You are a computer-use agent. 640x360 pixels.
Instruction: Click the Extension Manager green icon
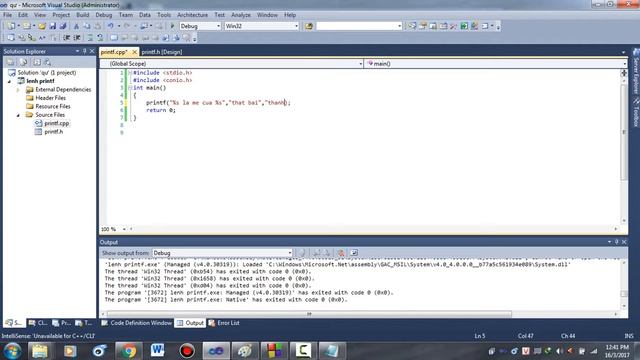click(x=464, y=26)
